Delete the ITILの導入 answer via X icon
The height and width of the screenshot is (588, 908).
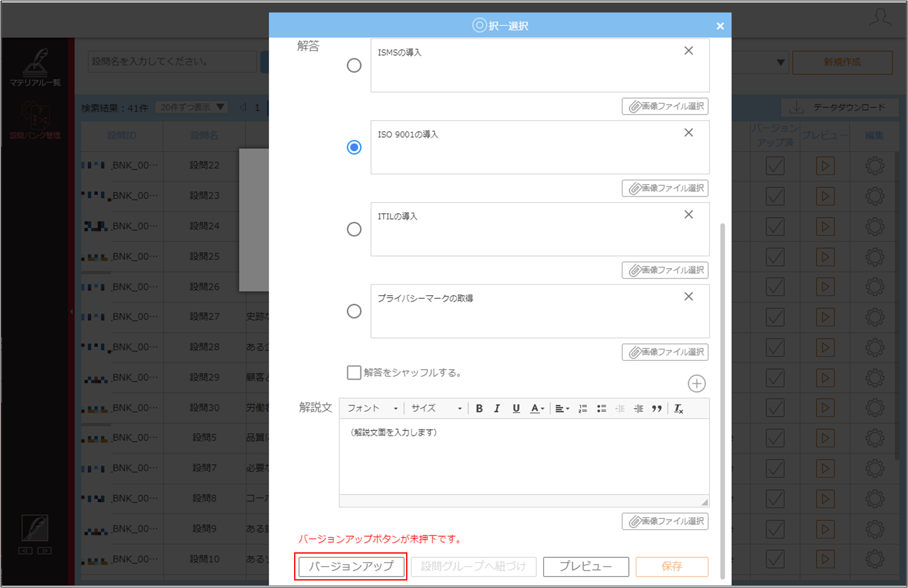[688, 215]
